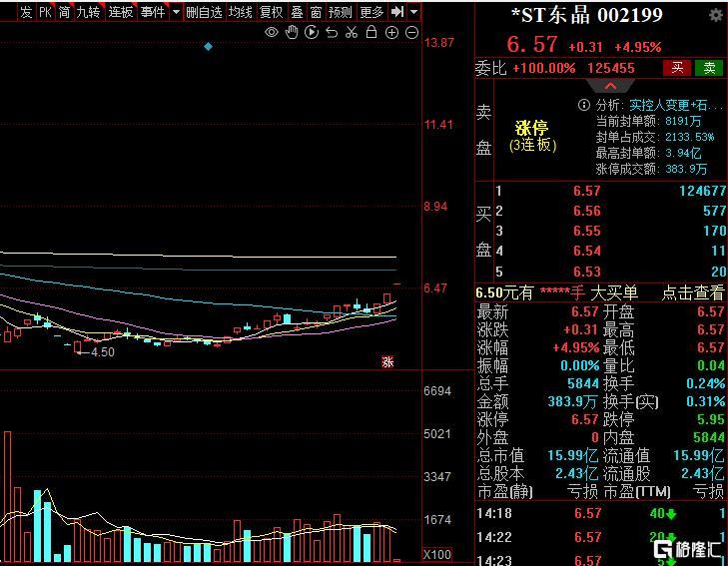This screenshot has width=728, height=566.
Task: Toggle 均线 moving averages
Action: click(240, 12)
